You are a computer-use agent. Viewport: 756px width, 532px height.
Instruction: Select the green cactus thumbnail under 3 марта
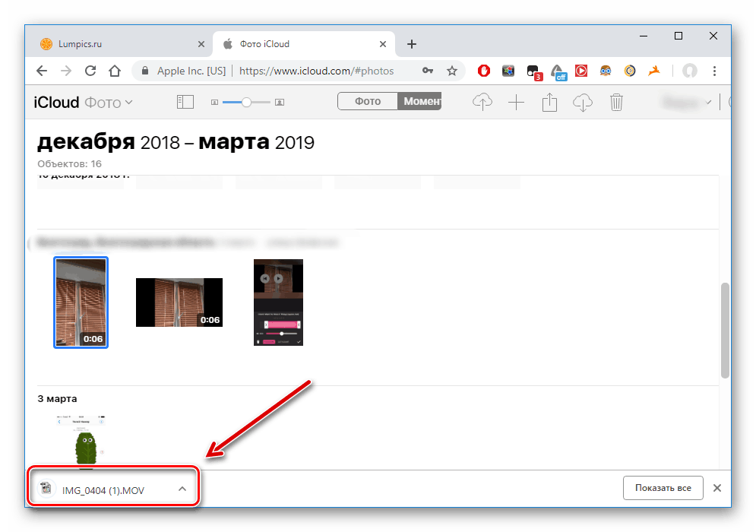click(x=81, y=442)
